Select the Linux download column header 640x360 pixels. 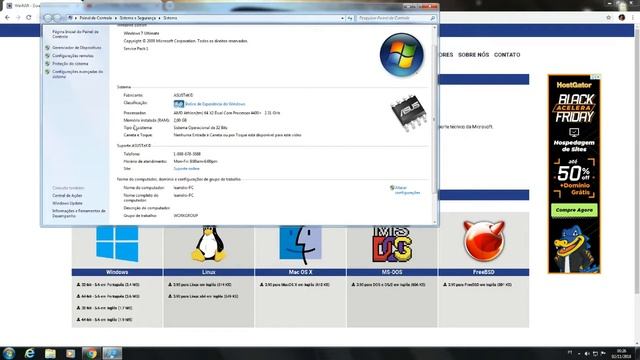tap(209, 272)
